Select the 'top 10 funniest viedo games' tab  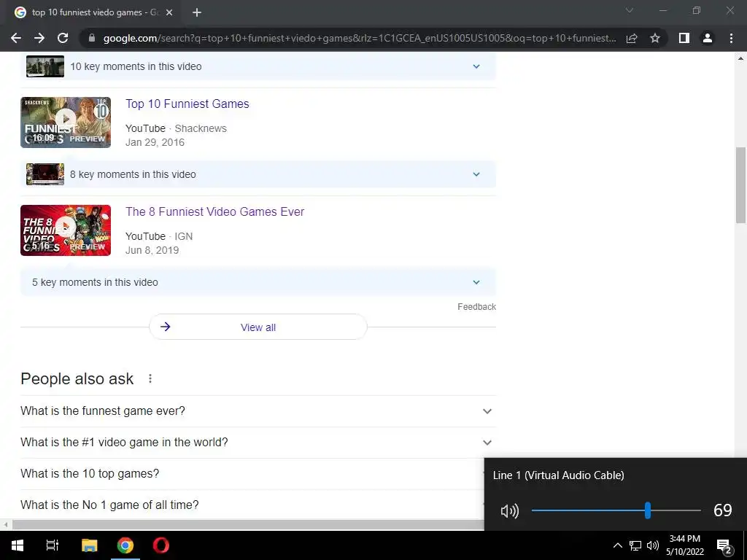pyautogui.click(x=95, y=12)
